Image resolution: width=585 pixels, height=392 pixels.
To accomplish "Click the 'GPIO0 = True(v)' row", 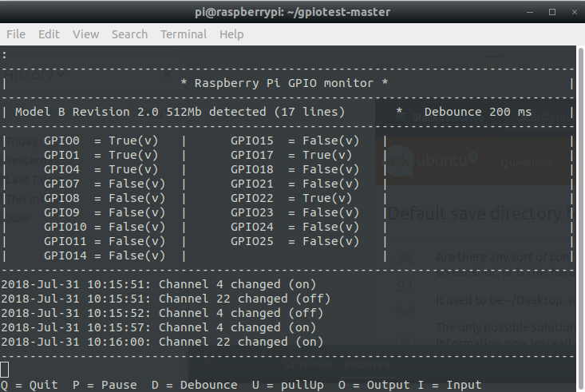I will coord(101,141).
